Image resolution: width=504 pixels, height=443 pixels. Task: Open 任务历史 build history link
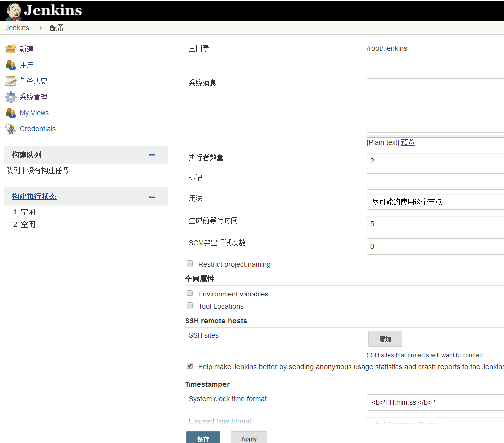point(34,81)
